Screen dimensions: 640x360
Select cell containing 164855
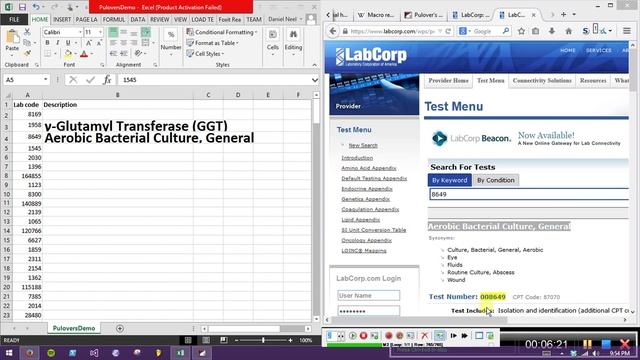(27, 176)
